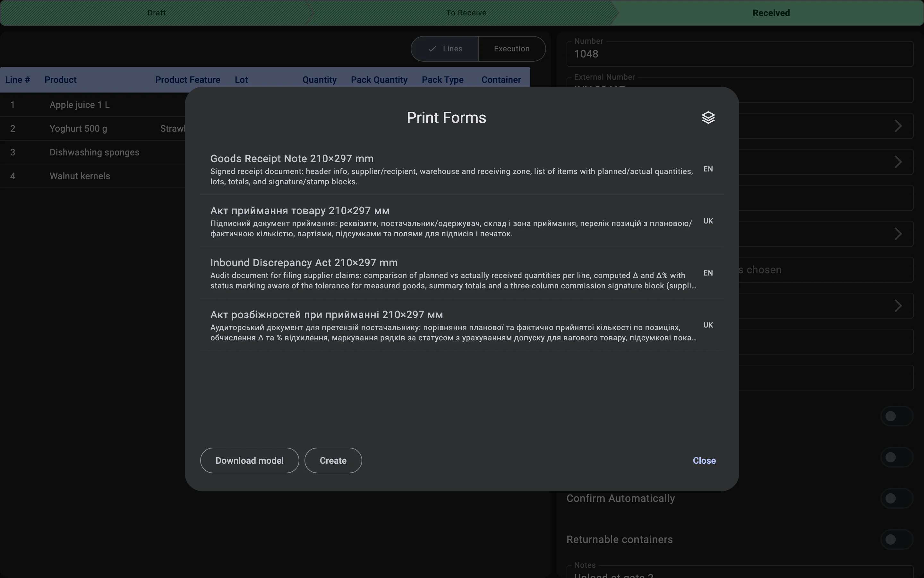Select the Dishwashing sponges row
The image size is (924, 578).
[x=92, y=152]
